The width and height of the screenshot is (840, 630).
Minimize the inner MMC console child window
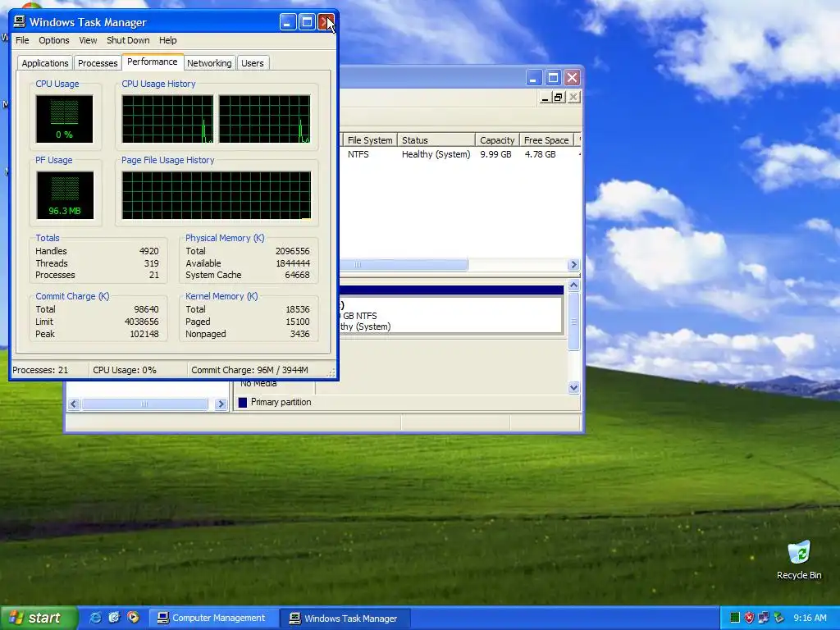click(545, 97)
